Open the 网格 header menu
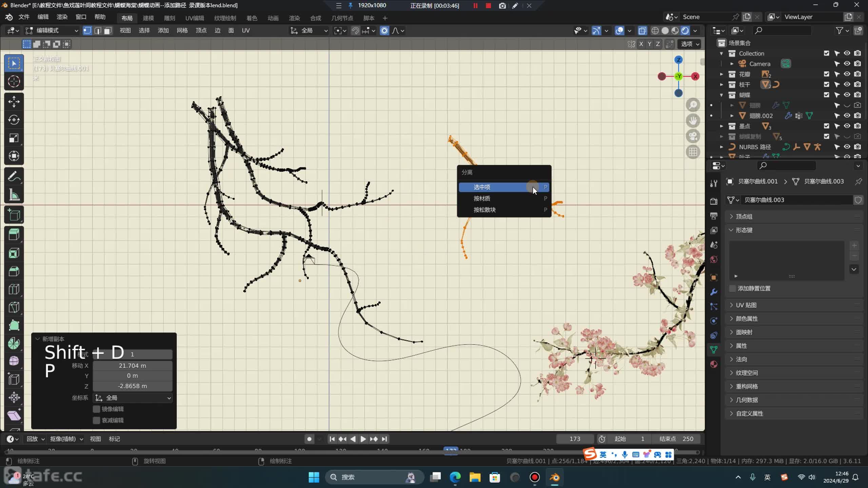 pos(182,30)
